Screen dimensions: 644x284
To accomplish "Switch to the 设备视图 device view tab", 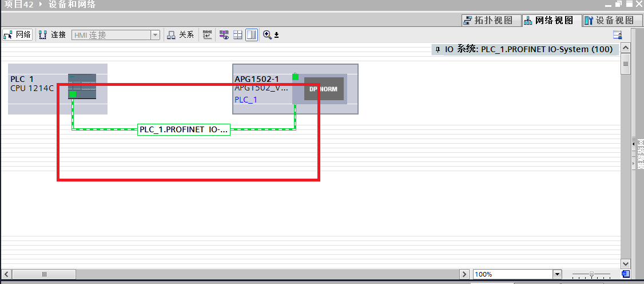I will (x=609, y=21).
